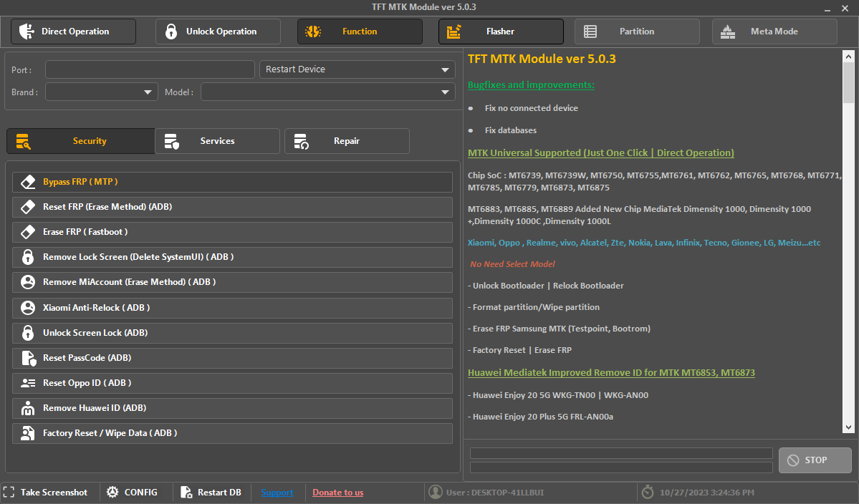Click 'Fix databases' text
Image resolution: width=859 pixels, height=504 pixels.
point(511,130)
